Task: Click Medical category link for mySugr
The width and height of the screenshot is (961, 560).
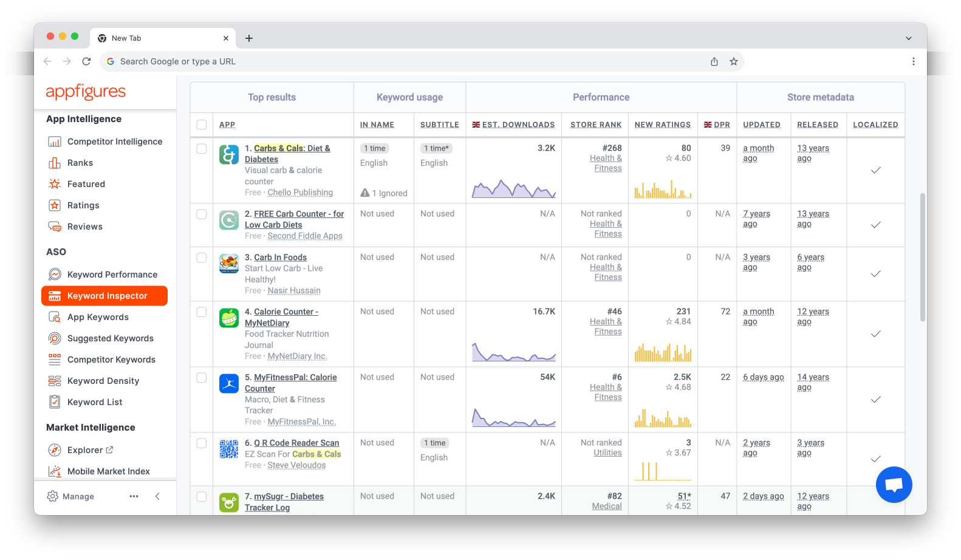Action: click(607, 506)
